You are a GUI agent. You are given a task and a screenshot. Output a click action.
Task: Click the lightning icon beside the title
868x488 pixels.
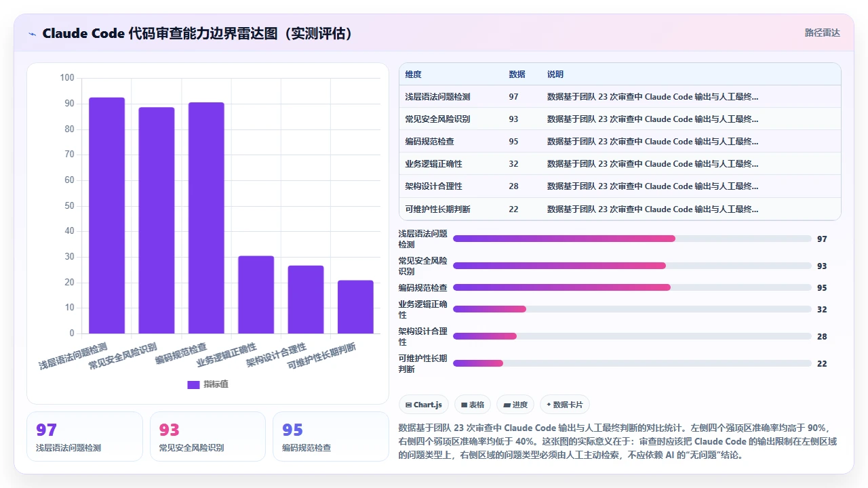(x=32, y=34)
